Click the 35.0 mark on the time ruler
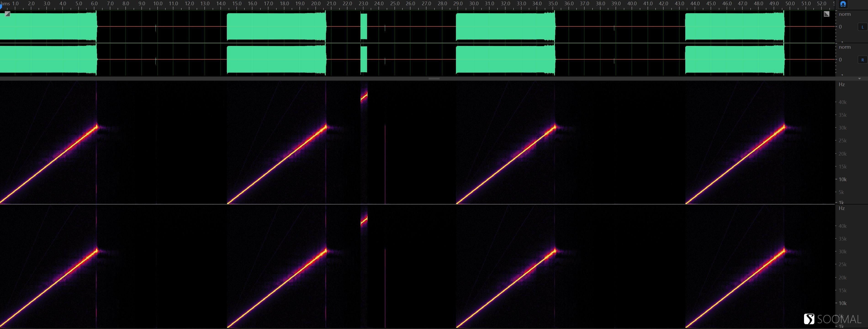 coord(553,3)
